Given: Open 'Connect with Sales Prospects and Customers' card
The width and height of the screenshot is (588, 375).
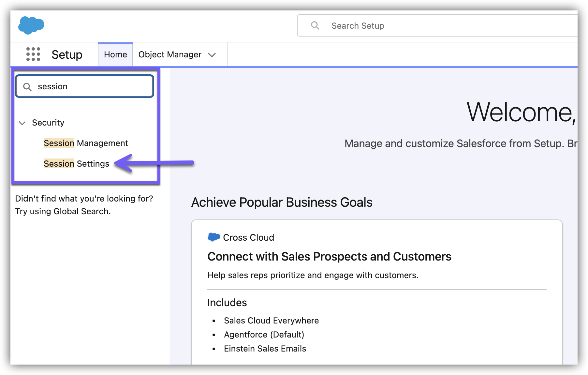Looking at the screenshot, I should click(329, 257).
